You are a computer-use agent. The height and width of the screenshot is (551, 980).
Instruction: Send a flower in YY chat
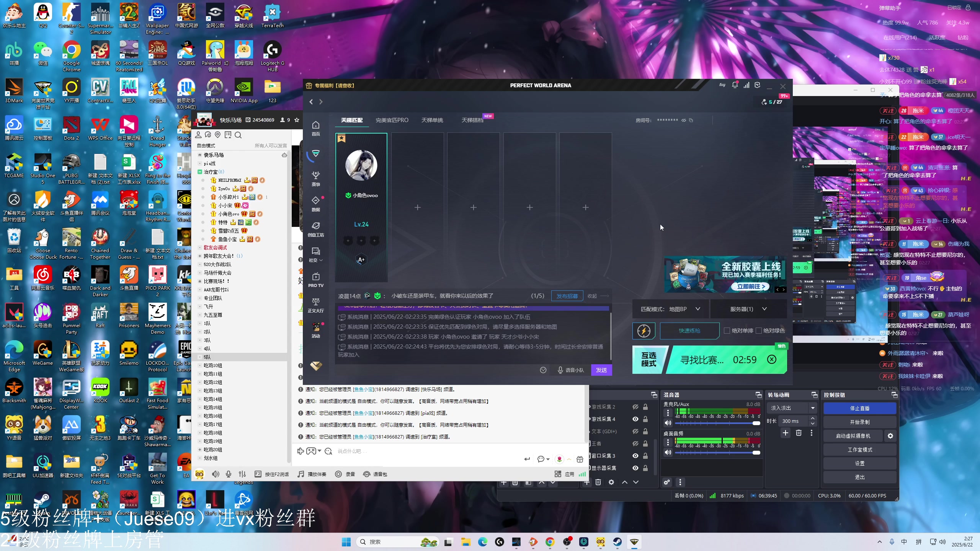click(x=560, y=459)
